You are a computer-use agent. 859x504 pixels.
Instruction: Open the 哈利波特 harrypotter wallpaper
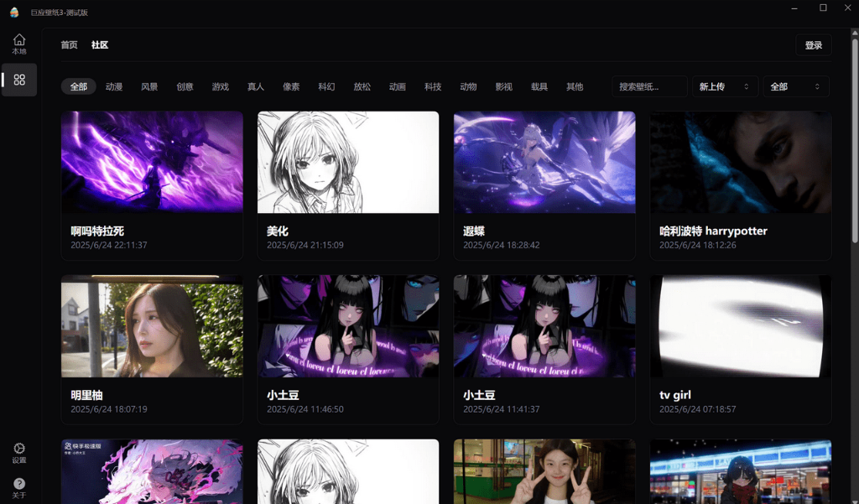741,162
